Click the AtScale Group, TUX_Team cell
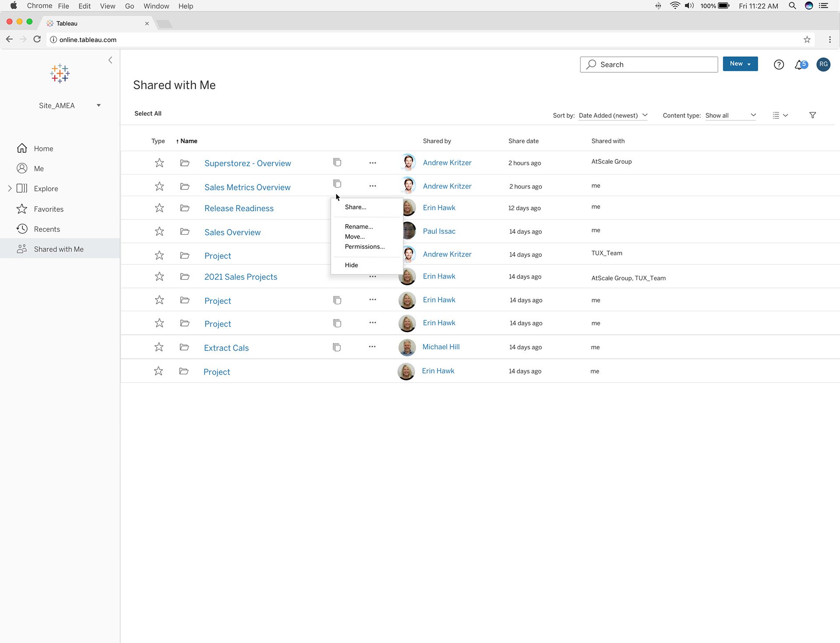Viewport: 840px width, 643px height. pos(628,278)
